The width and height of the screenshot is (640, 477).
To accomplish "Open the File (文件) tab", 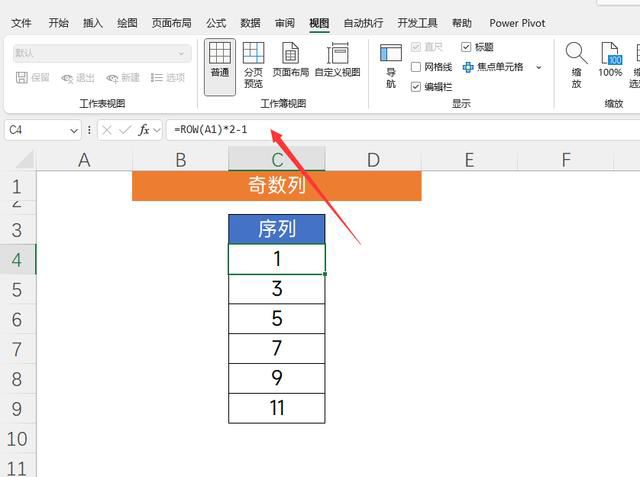I will point(21,23).
